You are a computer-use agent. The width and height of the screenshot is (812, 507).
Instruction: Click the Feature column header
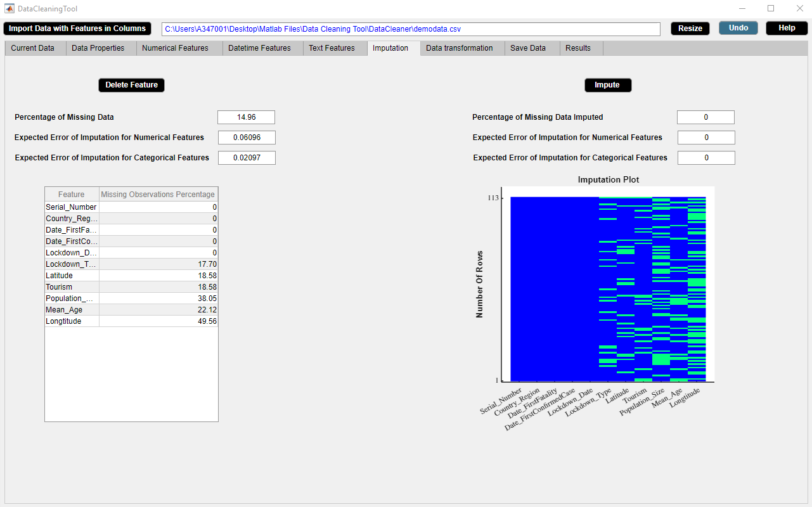pyautogui.click(x=72, y=195)
